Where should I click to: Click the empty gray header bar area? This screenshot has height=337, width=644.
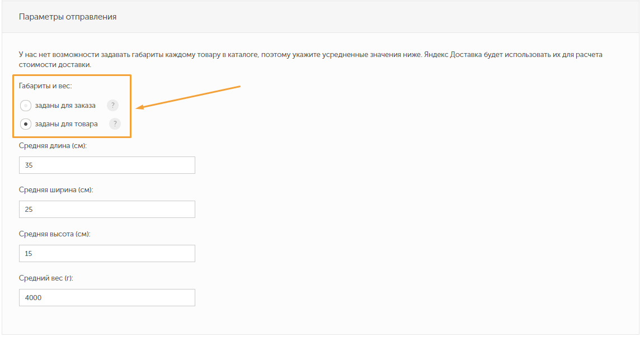pos(392,17)
